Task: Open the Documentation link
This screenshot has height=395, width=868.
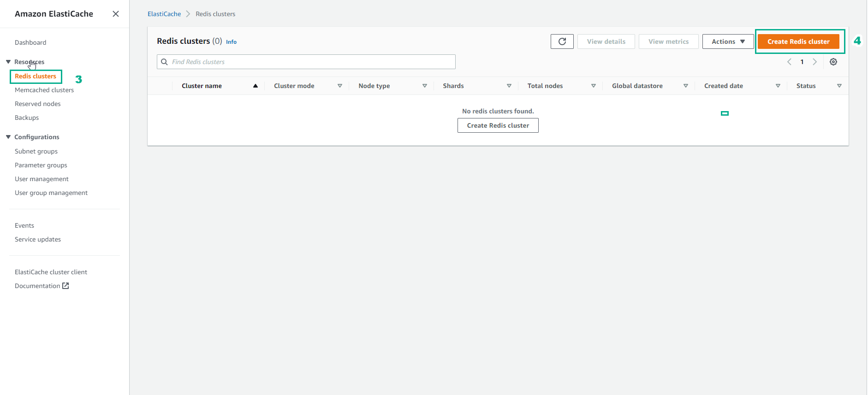Action: point(37,286)
